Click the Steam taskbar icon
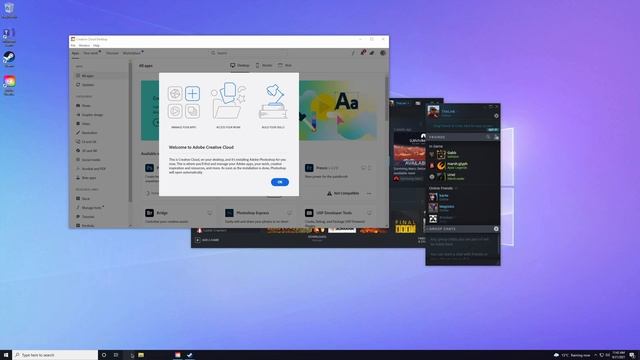The width and height of the screenshot is (640, 360). click(x=190, y=355)
